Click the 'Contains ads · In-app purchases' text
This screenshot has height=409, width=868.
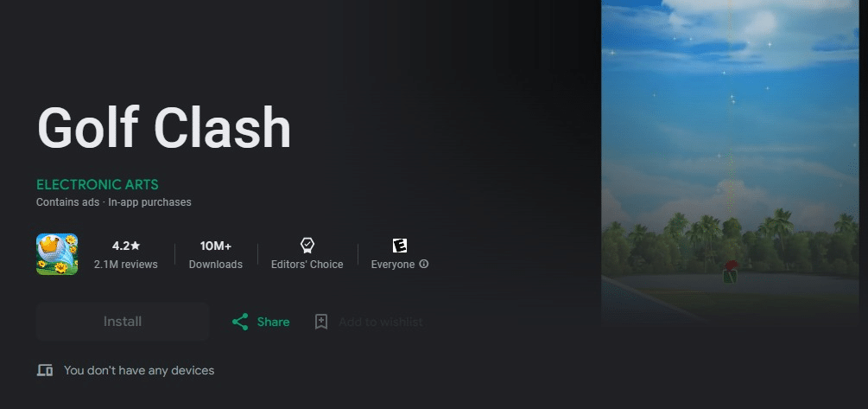point(113,202)
